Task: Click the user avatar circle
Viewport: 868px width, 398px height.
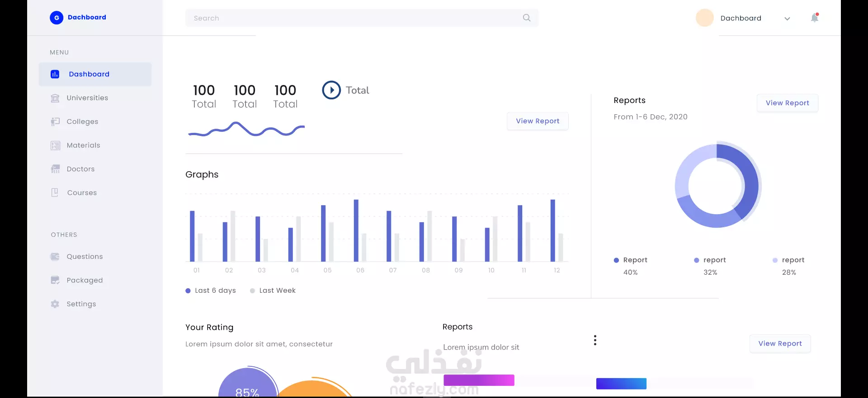Action: (704, 18)
